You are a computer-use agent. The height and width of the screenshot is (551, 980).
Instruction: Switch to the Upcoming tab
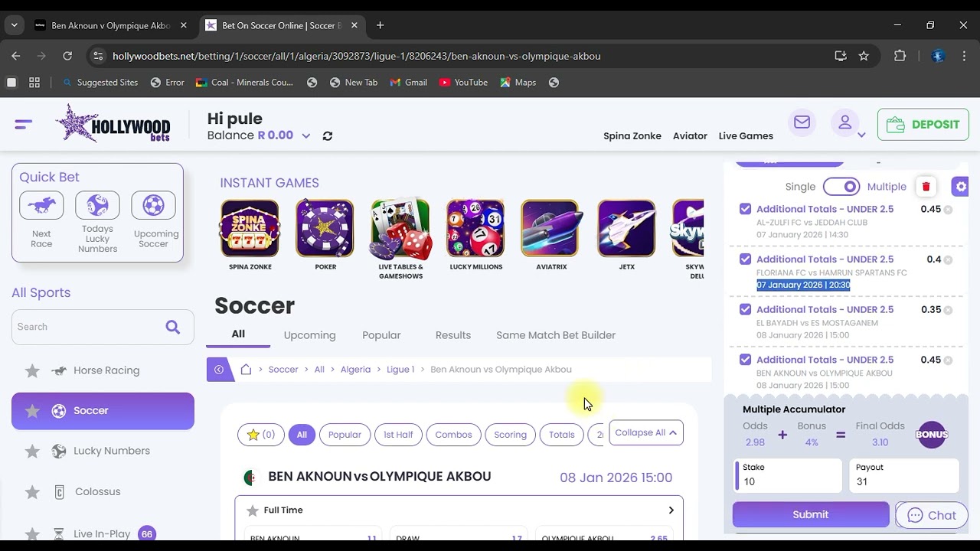click(309, 335)
